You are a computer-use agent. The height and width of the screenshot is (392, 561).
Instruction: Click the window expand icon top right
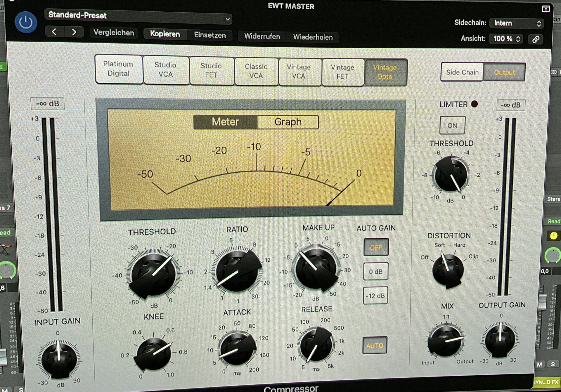click(546, 9)
